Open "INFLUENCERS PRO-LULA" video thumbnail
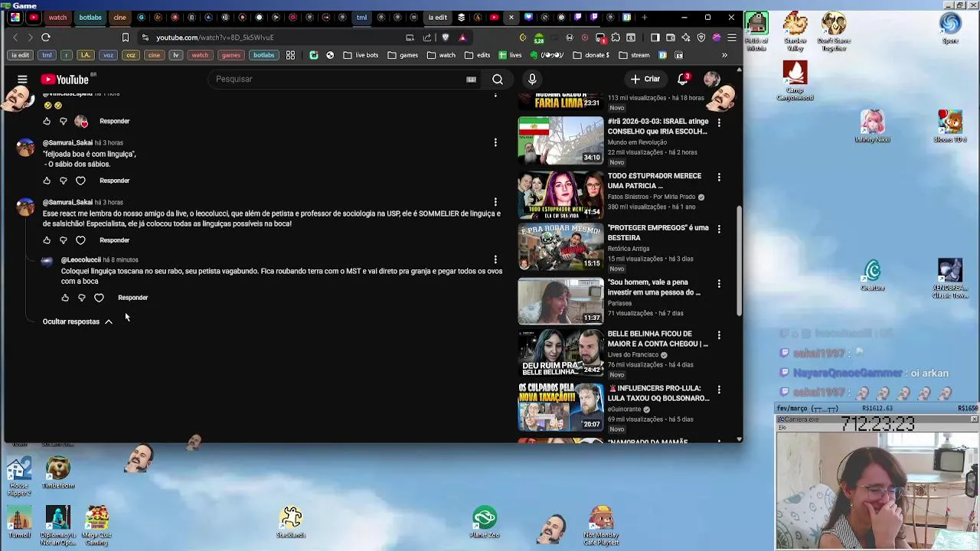This screenshot has width=980, height=551. pyautogui.click(x=560, y=406)
